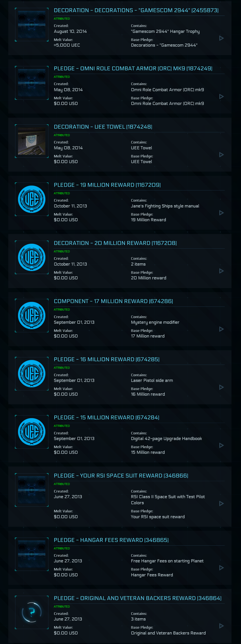
Task: Open the 16 Million Reward pledge title
Action: tap(106, 359)
